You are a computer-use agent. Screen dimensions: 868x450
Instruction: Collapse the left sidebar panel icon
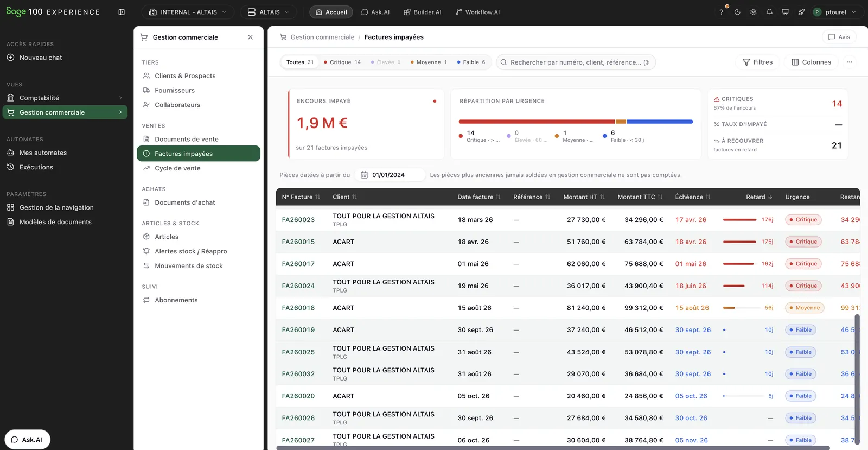coord(122,12)
